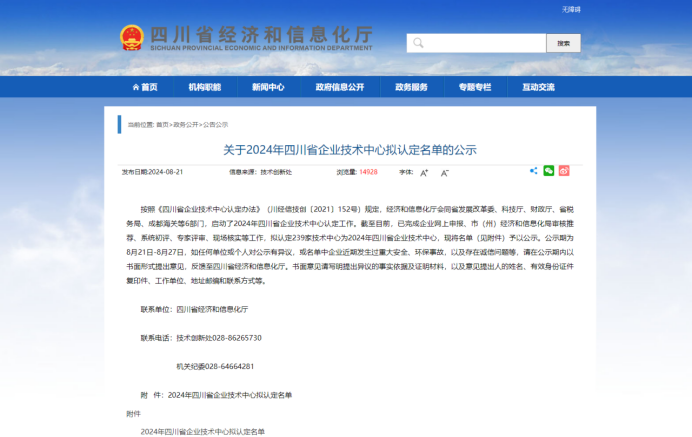Open the 机构职能 menu

pyautogui.click(x=205, y=87)
